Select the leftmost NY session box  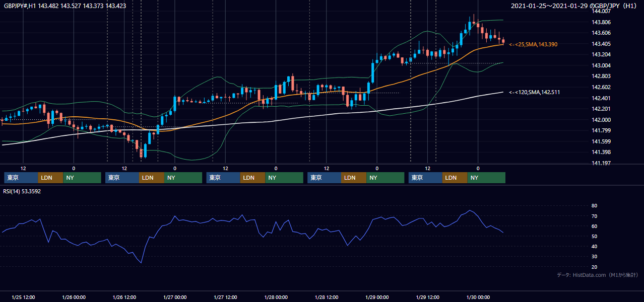coord(82,178)
